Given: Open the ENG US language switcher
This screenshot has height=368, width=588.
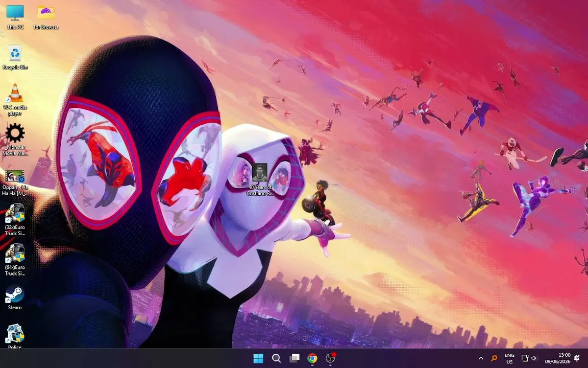Looking at the screenshot, I should [x=509, y=358].
